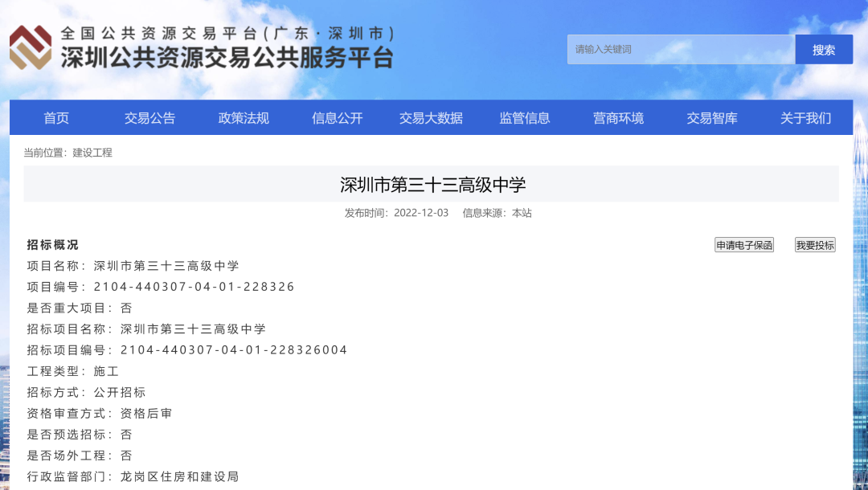Open the 营商环境 section
The image size is (868, 490).
618,117
